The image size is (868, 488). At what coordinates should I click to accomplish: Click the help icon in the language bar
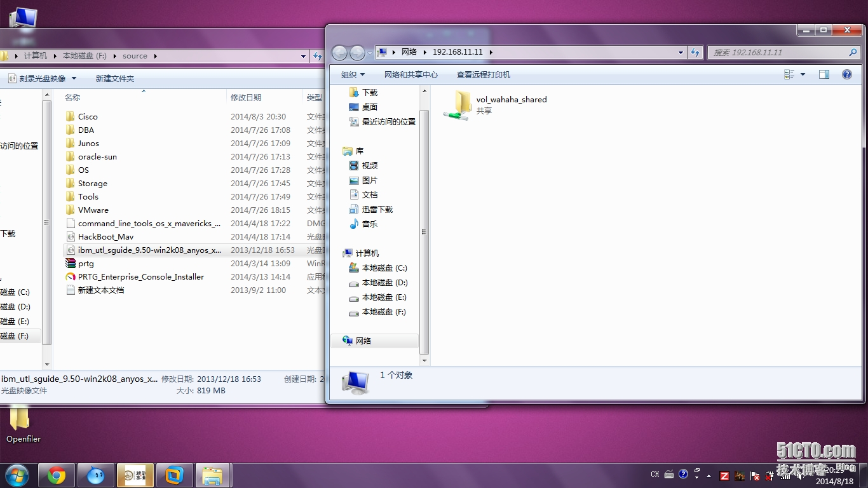coord(683,474)
